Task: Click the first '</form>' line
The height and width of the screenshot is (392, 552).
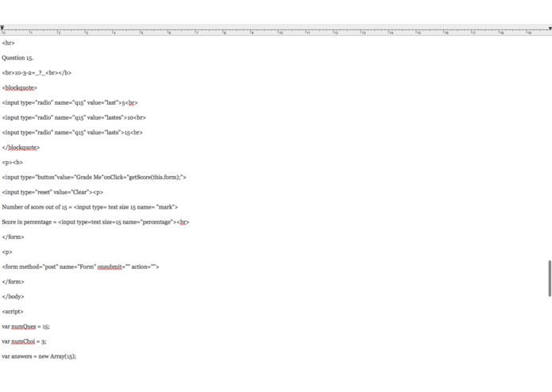Action: [13, 237]
